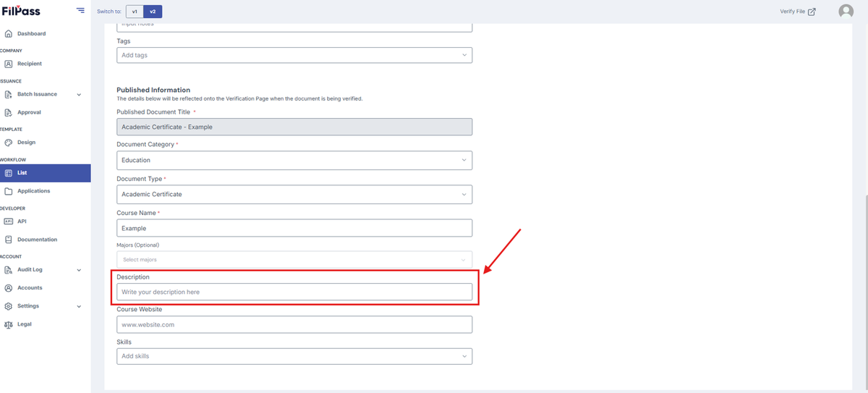Click the Course Name input field
Image resolution: width=868 pixels, height=393 pixels.
pyautogui.click(x=294, y=228)
